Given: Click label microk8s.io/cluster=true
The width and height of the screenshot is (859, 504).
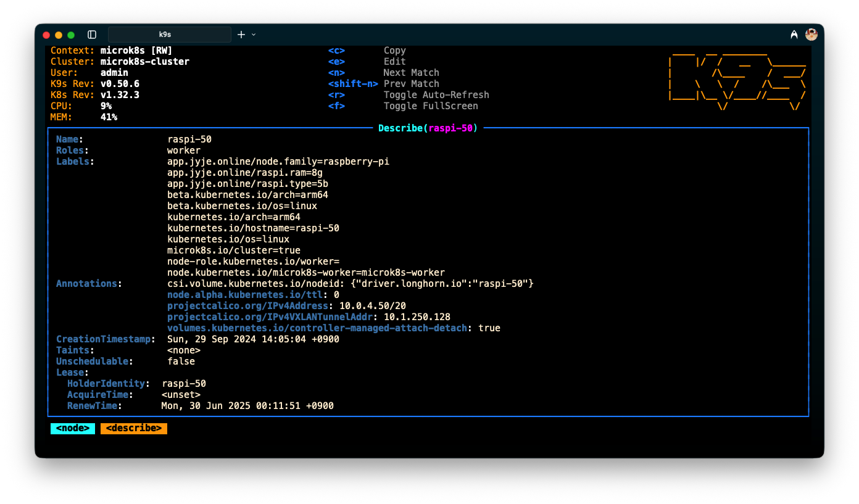Looking at the screenshot, I should click(x=234, y=250).
